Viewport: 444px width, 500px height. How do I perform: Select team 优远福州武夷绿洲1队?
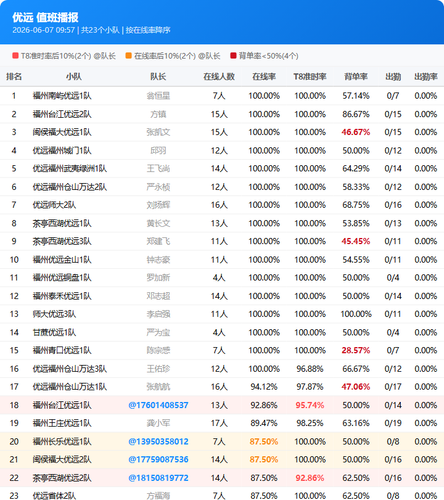tap(70, 169)
